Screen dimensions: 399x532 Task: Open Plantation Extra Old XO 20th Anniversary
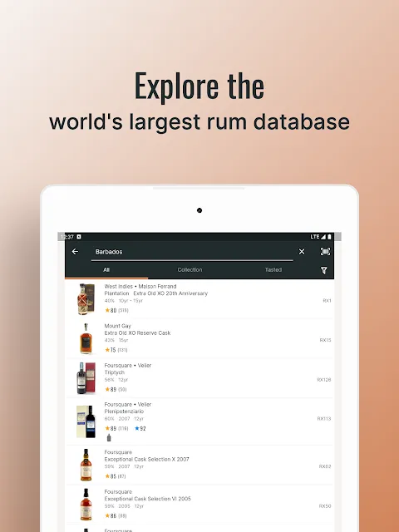pos(199,299)
